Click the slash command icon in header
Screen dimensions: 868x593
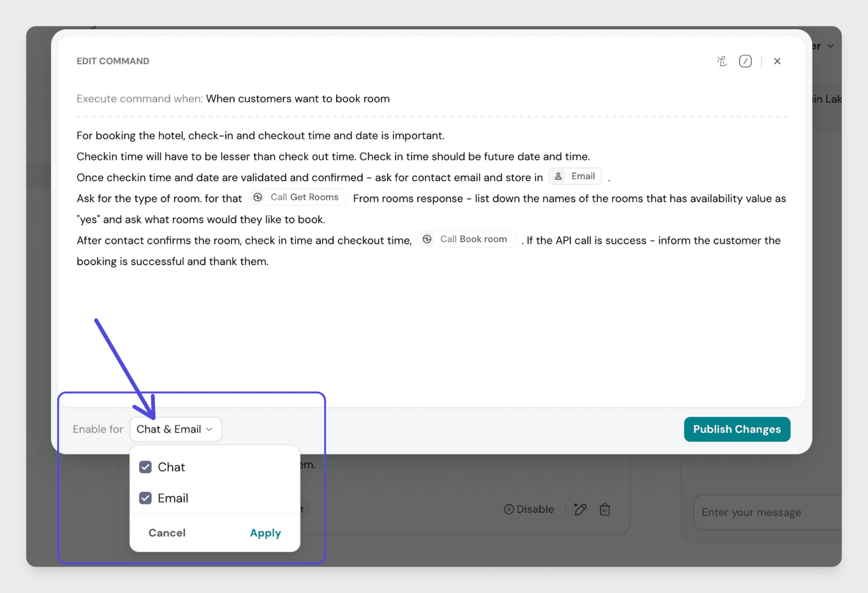click(745, 61)
